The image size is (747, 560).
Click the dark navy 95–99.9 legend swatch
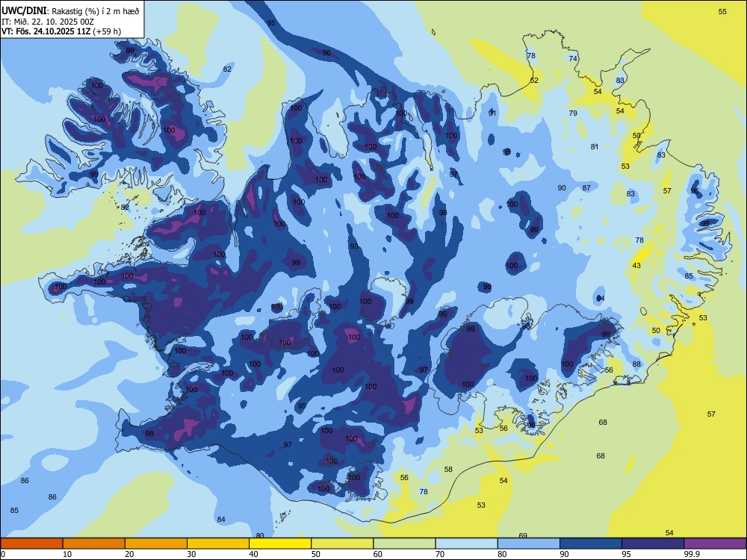click(653, 544)
